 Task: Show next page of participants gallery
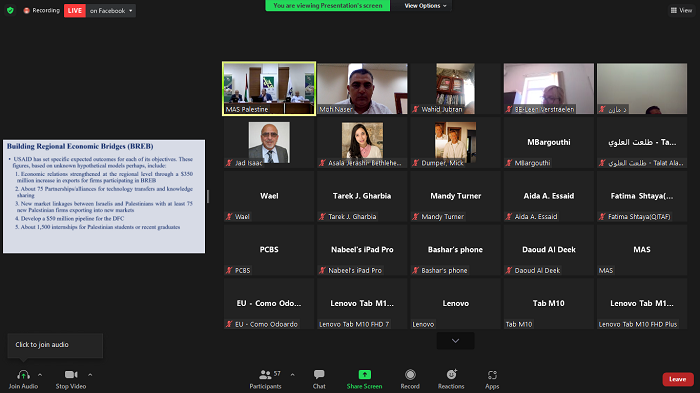coord(455,341)
